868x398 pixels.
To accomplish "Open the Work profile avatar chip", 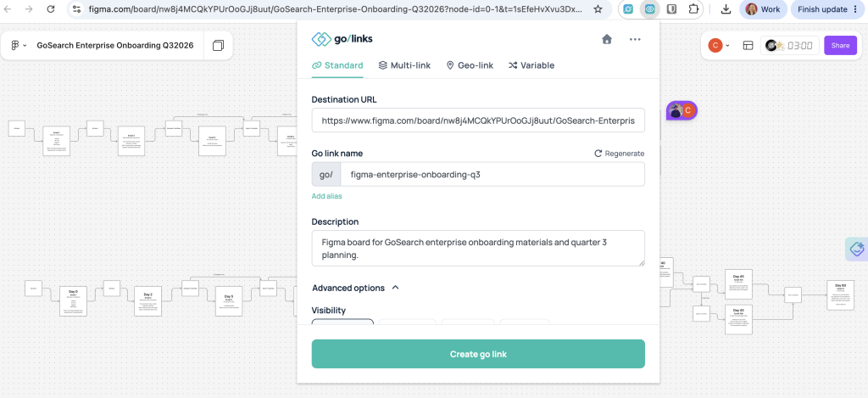I will [763, 9].
